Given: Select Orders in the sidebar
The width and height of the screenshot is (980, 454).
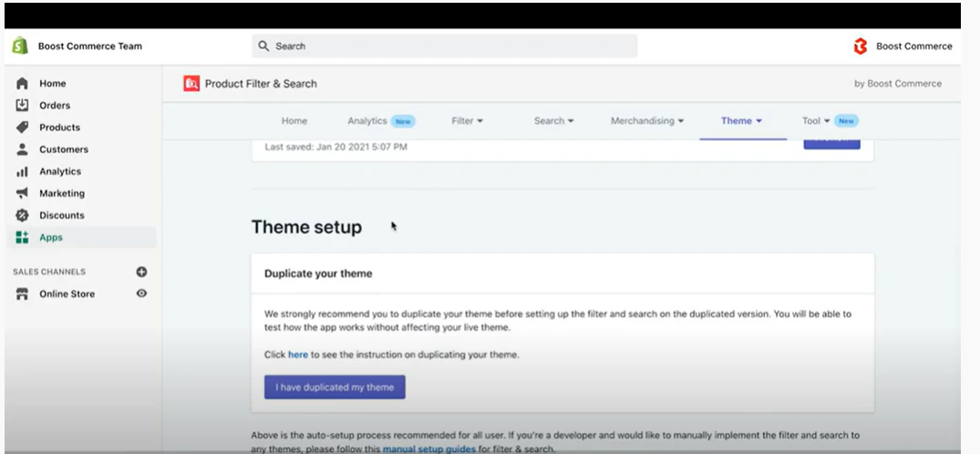Looking at the screenshot, I should [x=55, y=105].
